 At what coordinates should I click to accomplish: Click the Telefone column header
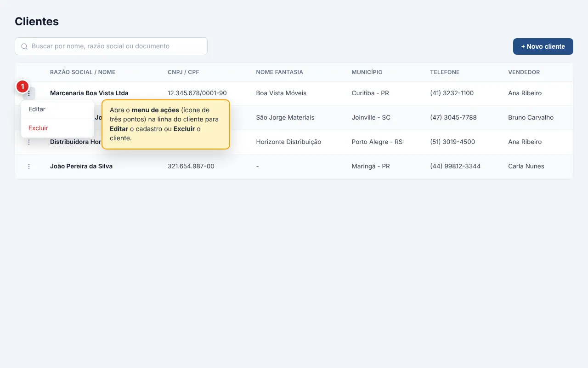pos(445,72)
